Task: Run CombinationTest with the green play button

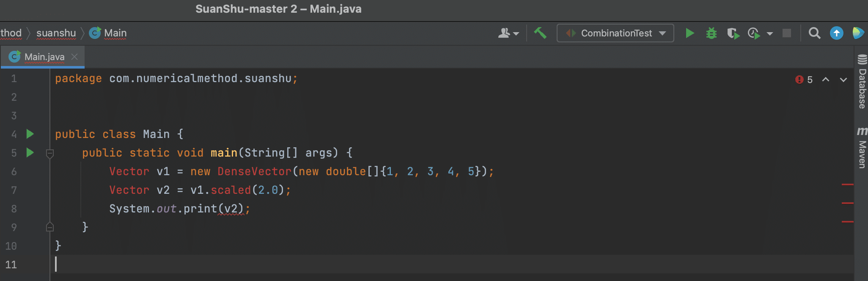Action: click(689, 33)
